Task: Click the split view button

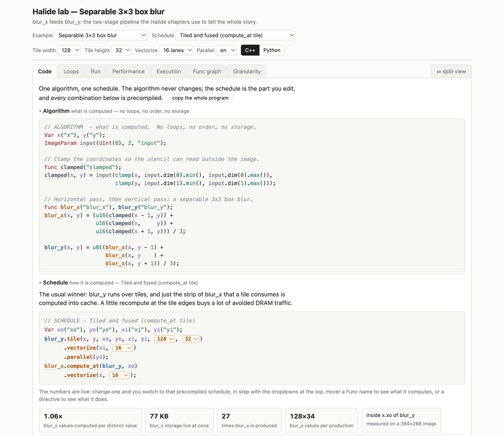Action: (x=451, y=72)
